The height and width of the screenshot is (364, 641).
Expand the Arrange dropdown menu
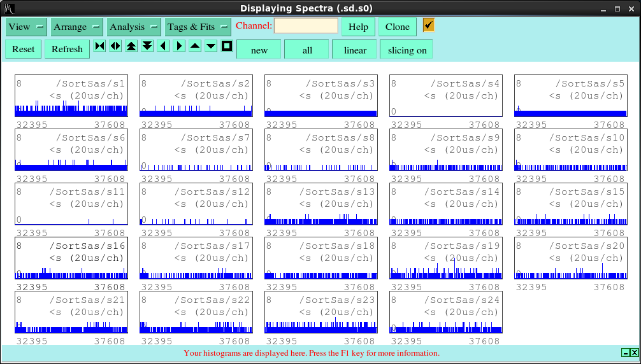pyautogui.click(x=77, y=27)
